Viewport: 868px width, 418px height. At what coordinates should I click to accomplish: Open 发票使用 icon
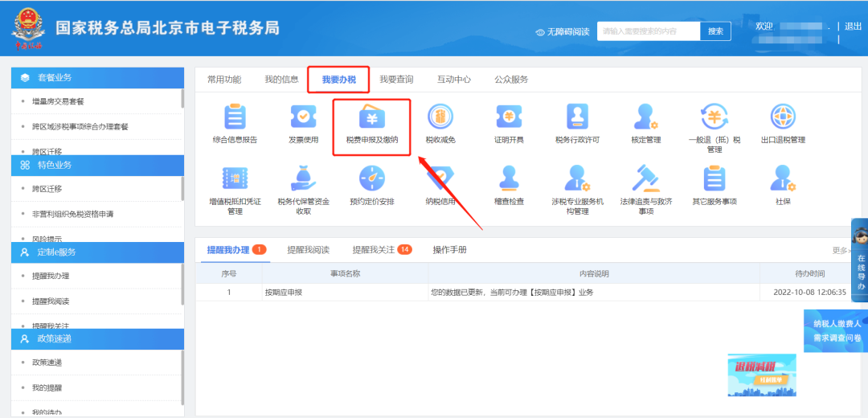[x=303, y=117]
